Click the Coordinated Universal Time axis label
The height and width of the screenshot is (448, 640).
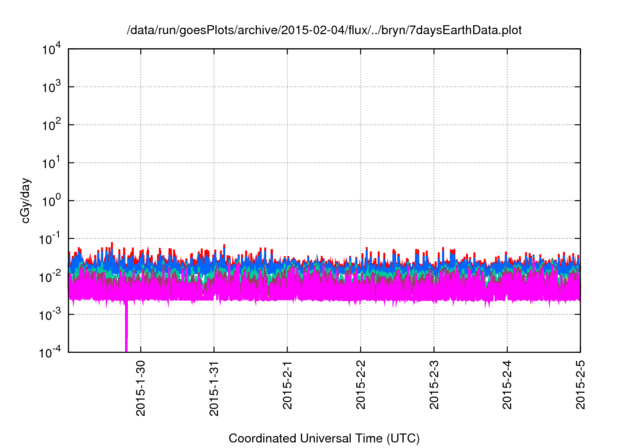(x=324, y=438)
